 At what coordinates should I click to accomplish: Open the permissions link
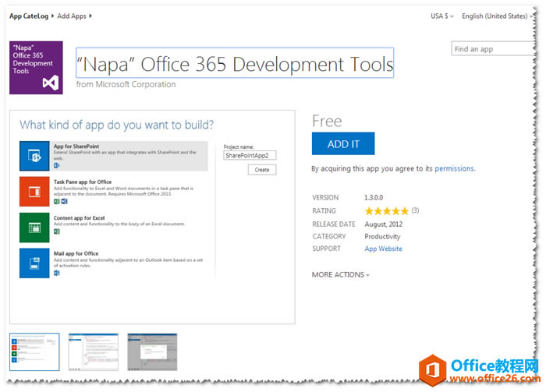point(454,168)
